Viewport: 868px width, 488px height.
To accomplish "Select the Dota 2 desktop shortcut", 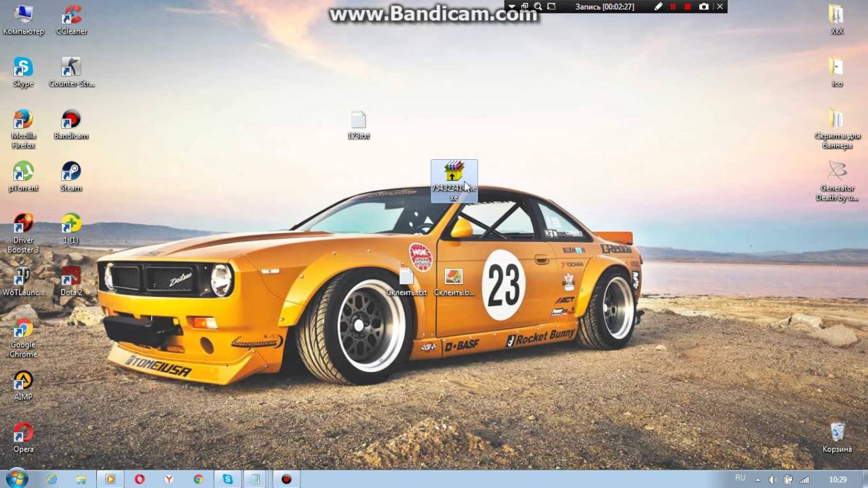I will [x=71, y=281].
